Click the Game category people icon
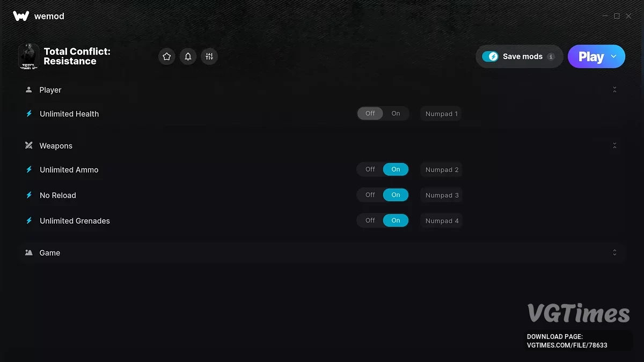The height and width of the screenshot is (362, 644). click(29, 253)
